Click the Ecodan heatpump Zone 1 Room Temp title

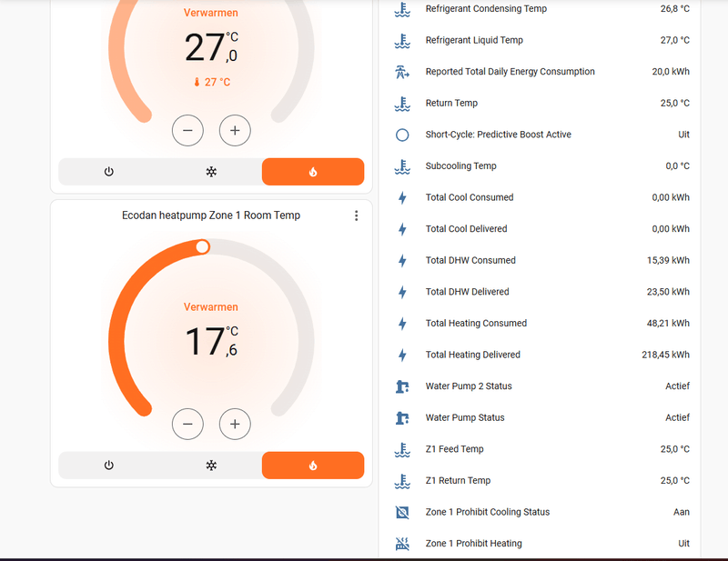[211, 215]
